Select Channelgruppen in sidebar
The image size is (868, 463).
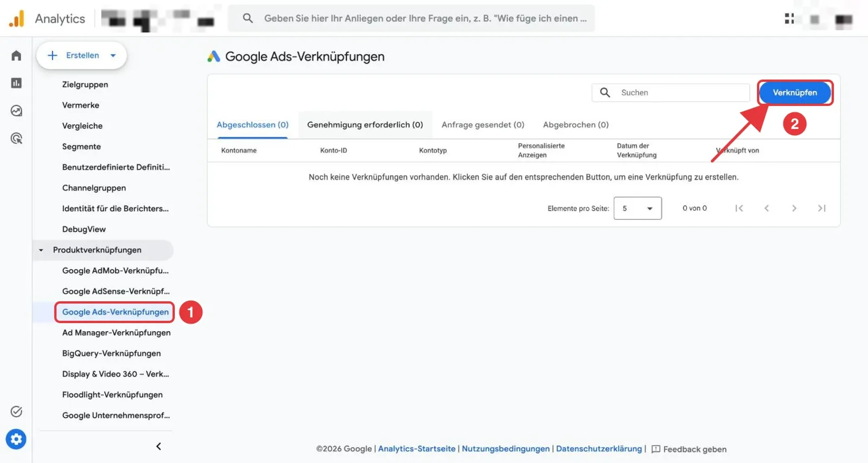(x=94, y=188)
